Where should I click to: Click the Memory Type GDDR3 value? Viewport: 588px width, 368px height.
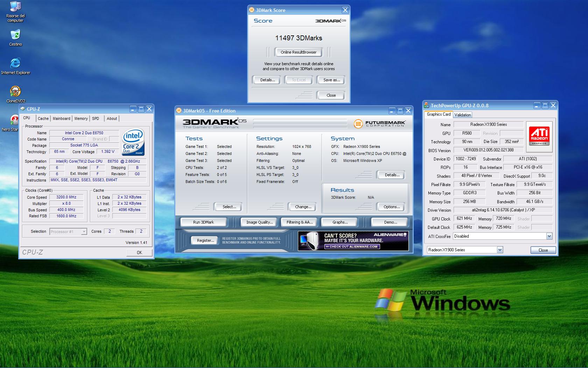point(469,193)
